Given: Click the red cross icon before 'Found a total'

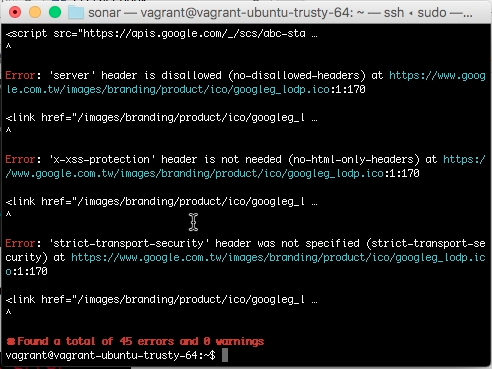Looking at the screenshot, I should click(11, 341).
